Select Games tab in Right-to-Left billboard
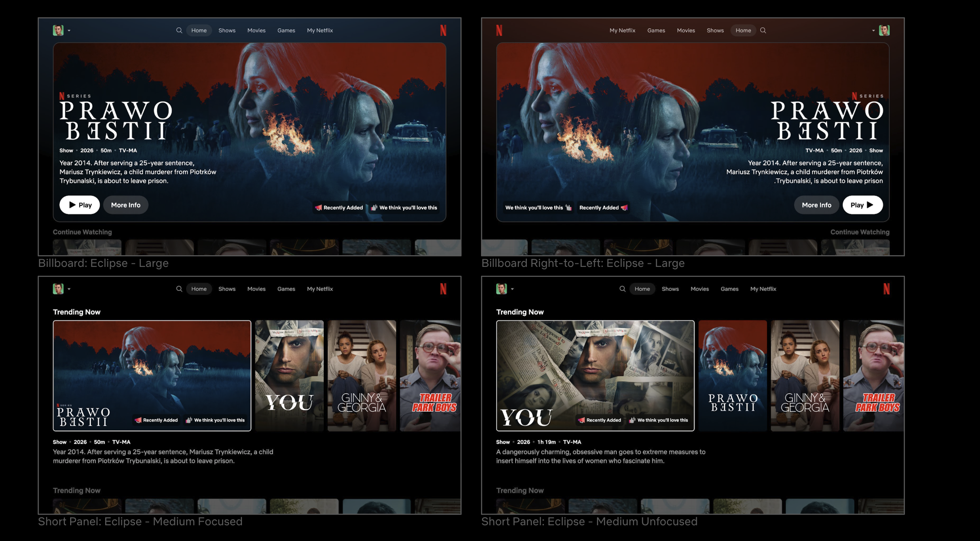This screenshot has width=980, height=541. 656,31
